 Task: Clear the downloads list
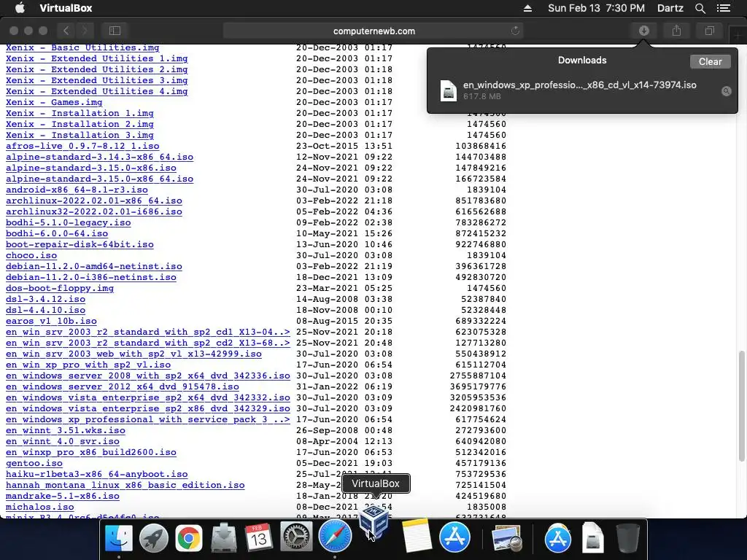(x=710, y=61)
